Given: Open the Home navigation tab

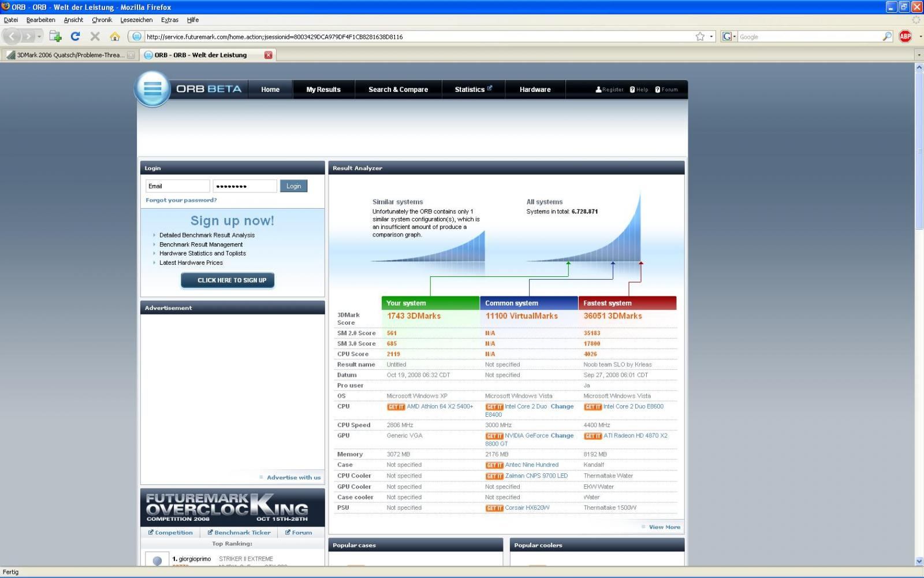Looking at the screenshot, I should click(x=270, y=90).
